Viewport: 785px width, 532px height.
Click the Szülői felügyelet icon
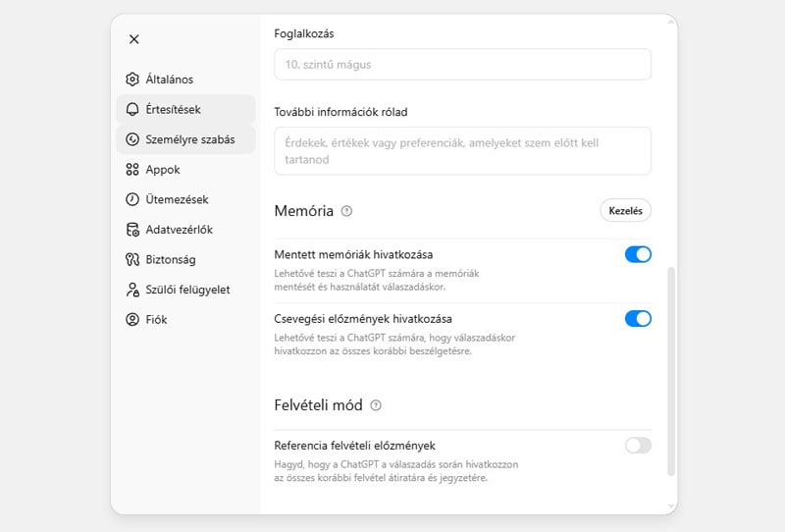click(132, 290)
